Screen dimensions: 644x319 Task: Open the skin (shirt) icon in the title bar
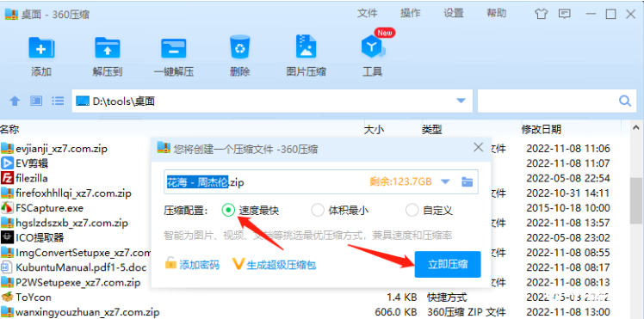click(x=542, y=15)
